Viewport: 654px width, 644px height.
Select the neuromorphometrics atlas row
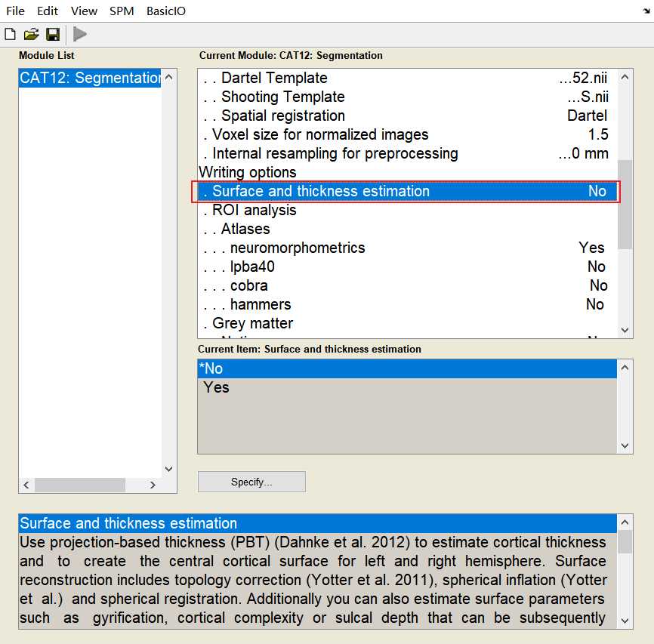click(x=408, y=248)
